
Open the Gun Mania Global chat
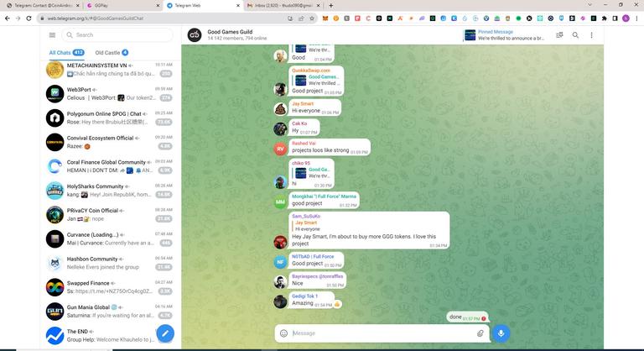pos(110,312)
